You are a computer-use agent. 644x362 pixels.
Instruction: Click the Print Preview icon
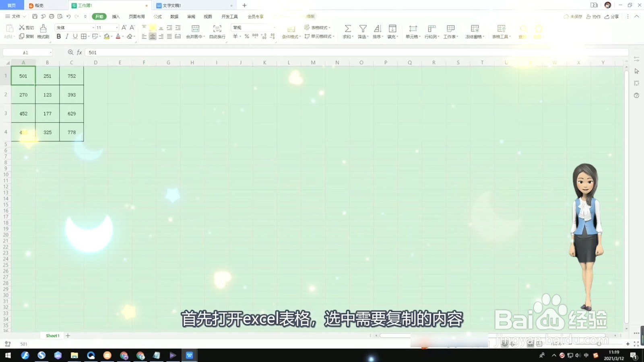60,16
